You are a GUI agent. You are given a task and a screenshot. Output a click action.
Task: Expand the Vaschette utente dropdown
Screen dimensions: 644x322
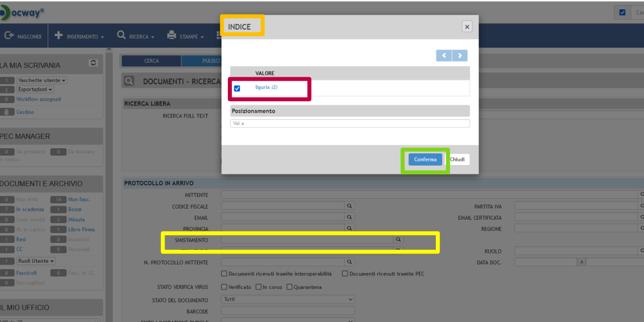click(42, 80)
